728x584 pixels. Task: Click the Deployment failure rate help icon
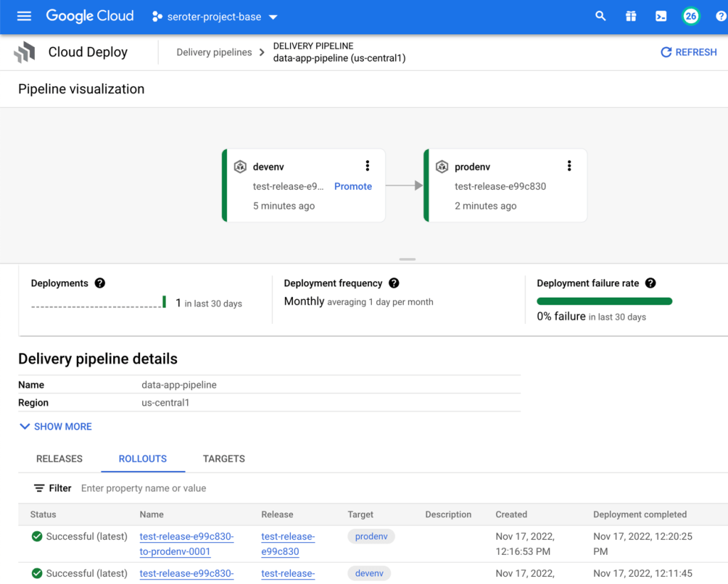pyautogui.click(x=651, y=283)
